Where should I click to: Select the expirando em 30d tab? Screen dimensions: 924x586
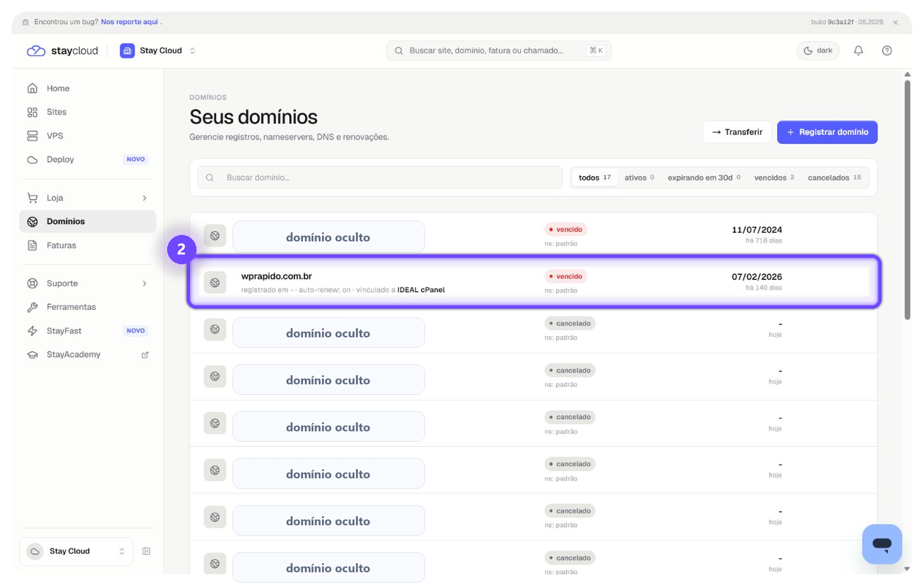pos(704,177)
